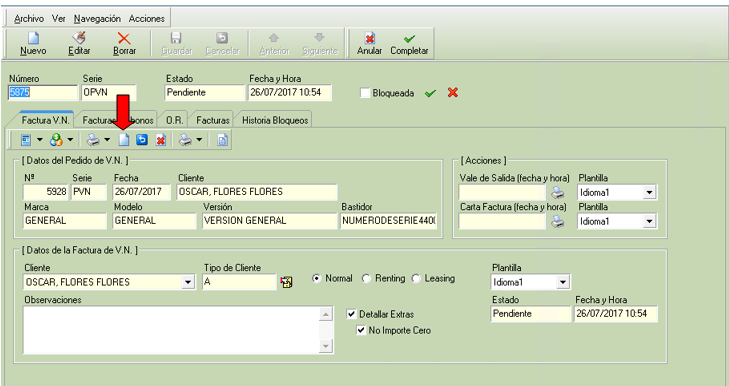Uncheck the Detallar Extras checkbox
The width and height of the screenshot is (729, 386).
[x=351, y=314]
